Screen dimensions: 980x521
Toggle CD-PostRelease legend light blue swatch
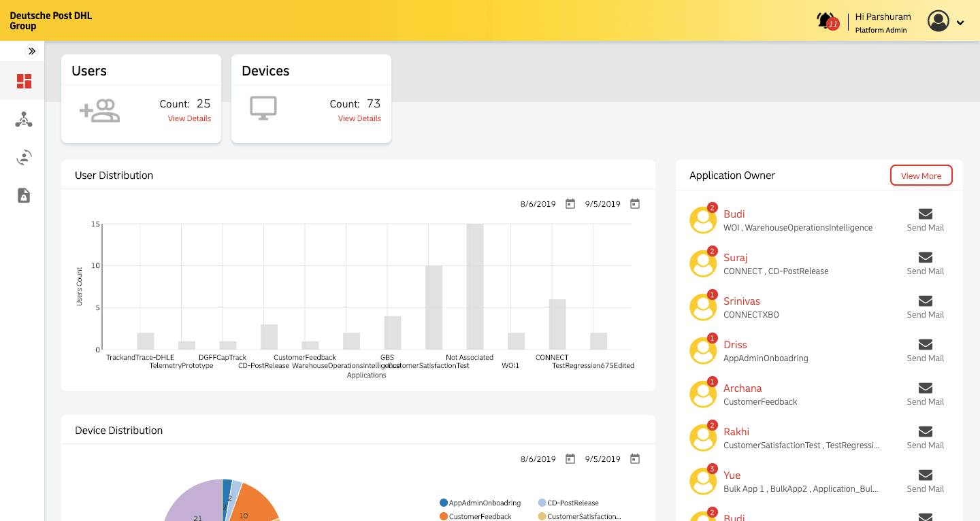coord(542,503)
